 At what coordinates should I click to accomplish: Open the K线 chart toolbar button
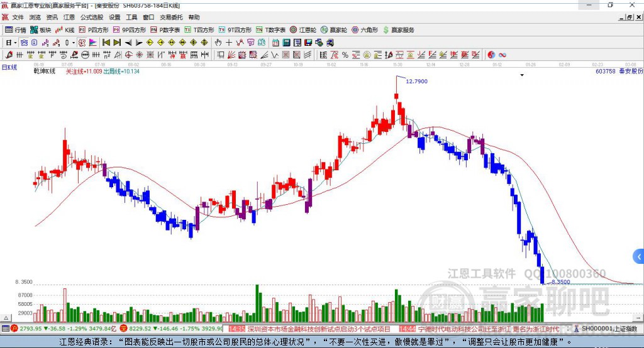coord(65,30)
